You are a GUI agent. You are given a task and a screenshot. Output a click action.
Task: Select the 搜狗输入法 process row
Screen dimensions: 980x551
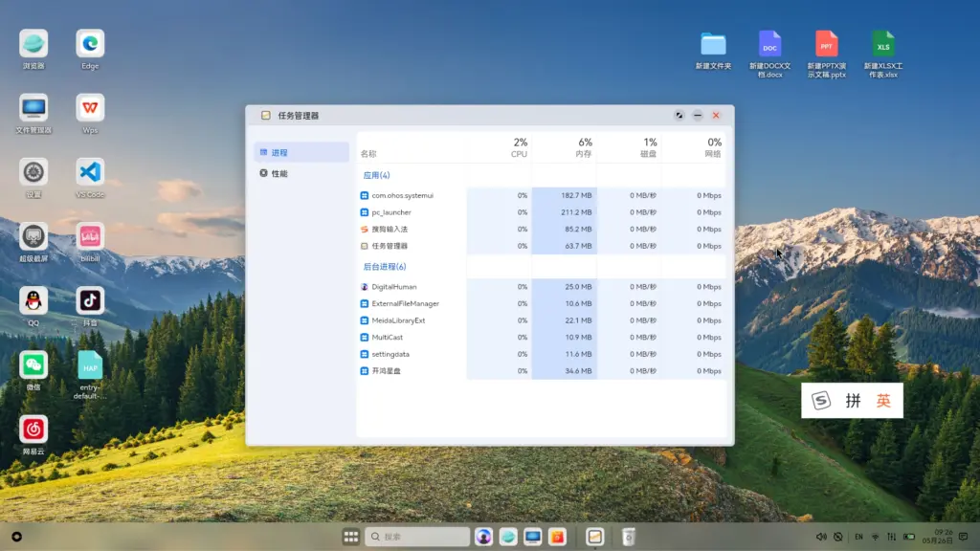(390, 230)
